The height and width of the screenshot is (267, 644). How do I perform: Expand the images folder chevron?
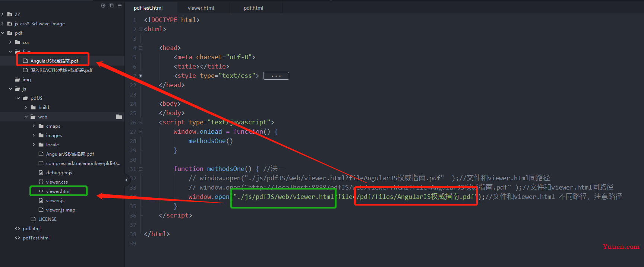coord(34,136)
